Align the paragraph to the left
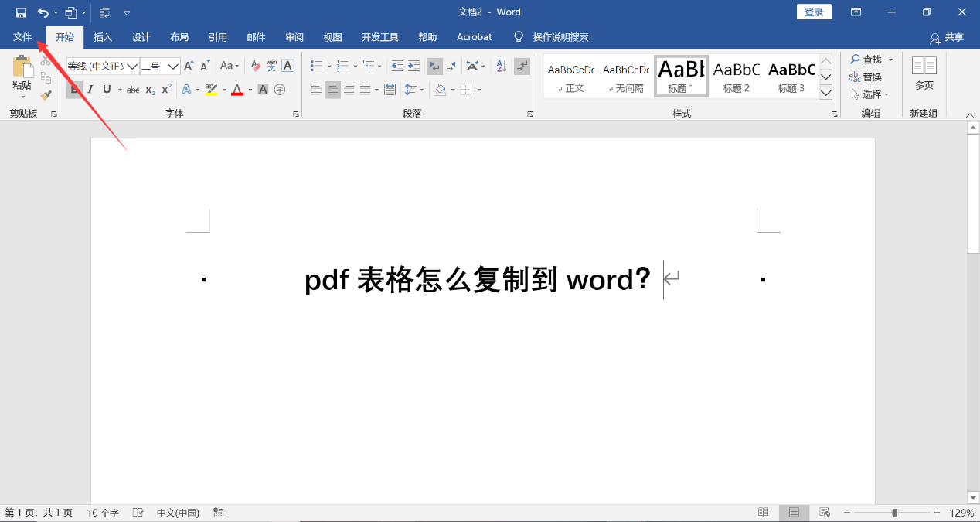980x522 pixels. coord(316,90)
